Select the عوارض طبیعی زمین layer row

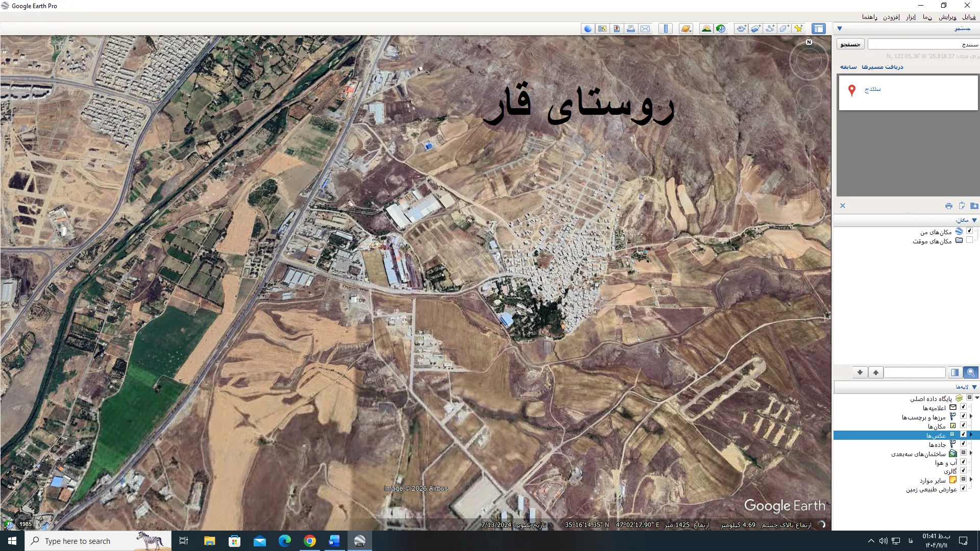[x=932, y=490]
